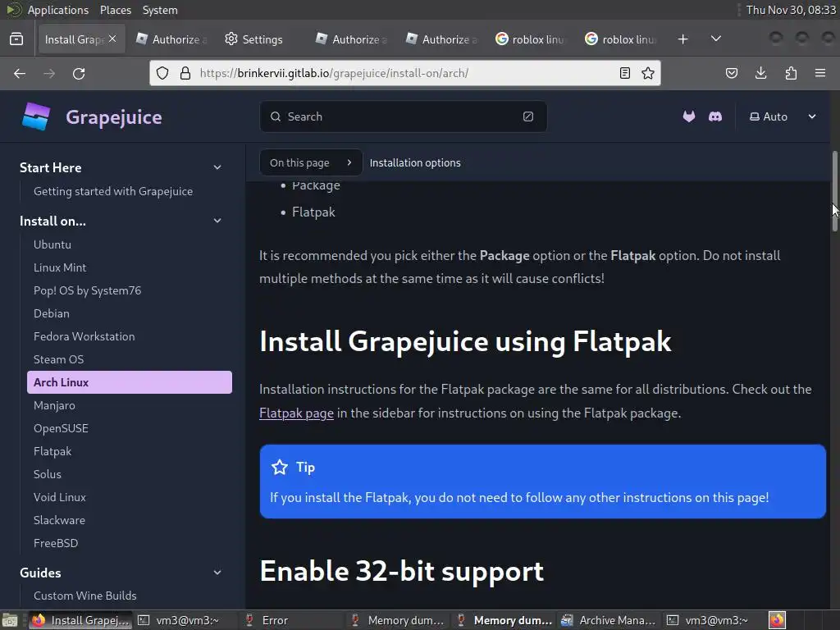Click the Grapejuice site title
The image size is (840, 630).
[113, 116]
